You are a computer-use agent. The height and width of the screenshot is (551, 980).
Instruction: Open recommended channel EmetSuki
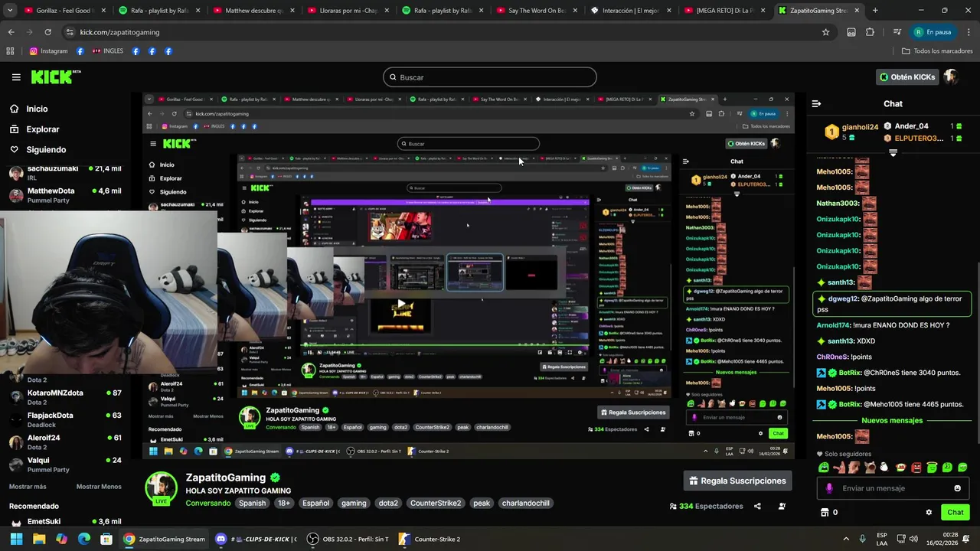tap(65, 523)
